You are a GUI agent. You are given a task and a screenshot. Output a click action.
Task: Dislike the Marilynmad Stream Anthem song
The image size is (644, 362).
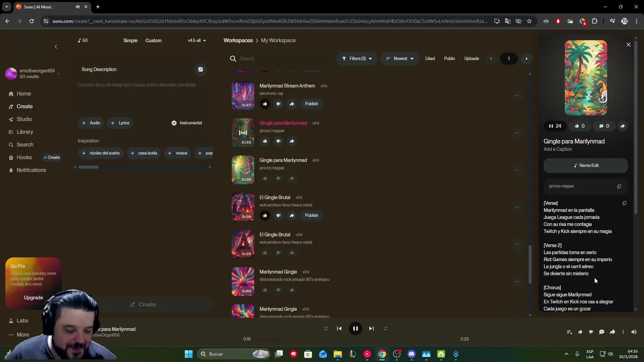(278, 104)
